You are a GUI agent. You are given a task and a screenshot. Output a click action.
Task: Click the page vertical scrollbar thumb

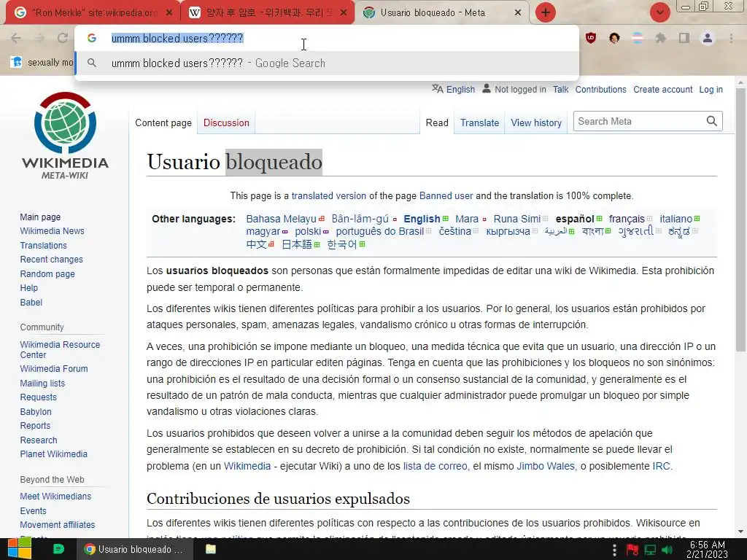coord(740,219)
